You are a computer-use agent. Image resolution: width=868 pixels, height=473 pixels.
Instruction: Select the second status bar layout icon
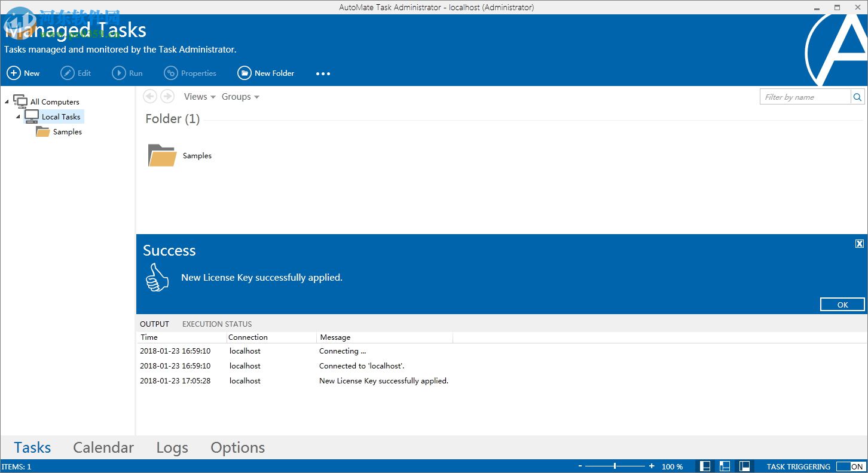tap(725, 466)
